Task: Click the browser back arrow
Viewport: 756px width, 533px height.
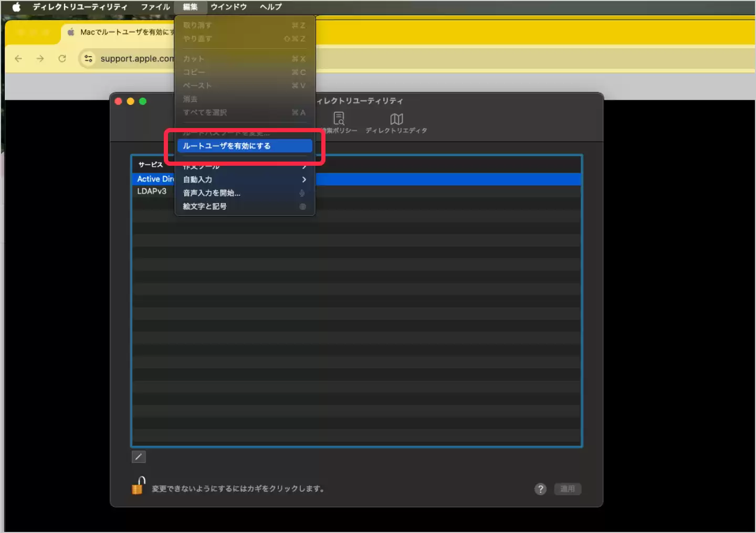Action: pyautogui.click(x=19, y=59)
